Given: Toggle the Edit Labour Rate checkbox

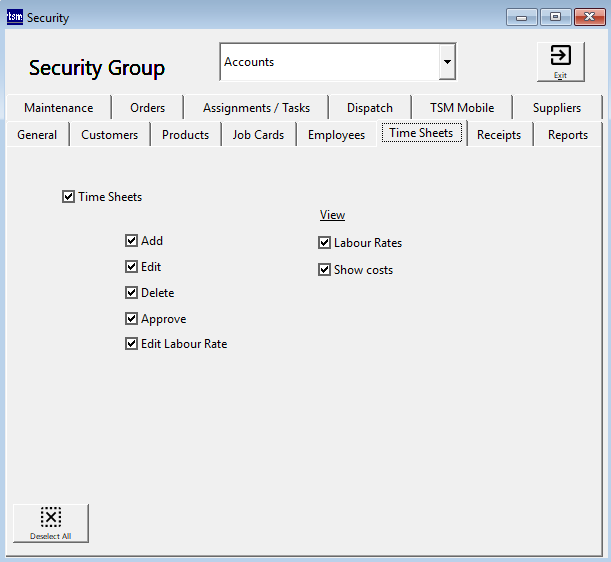Looking at the screenshot, I should pos(132,344).
